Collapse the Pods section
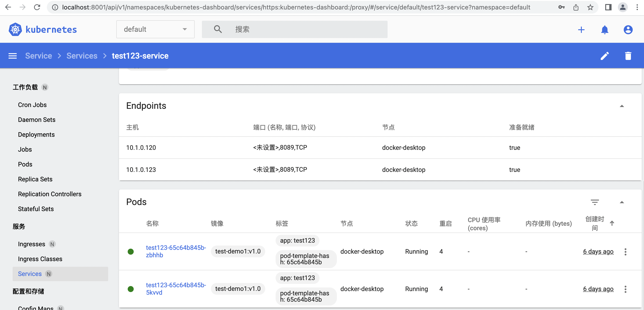 [x=622, y=202]
